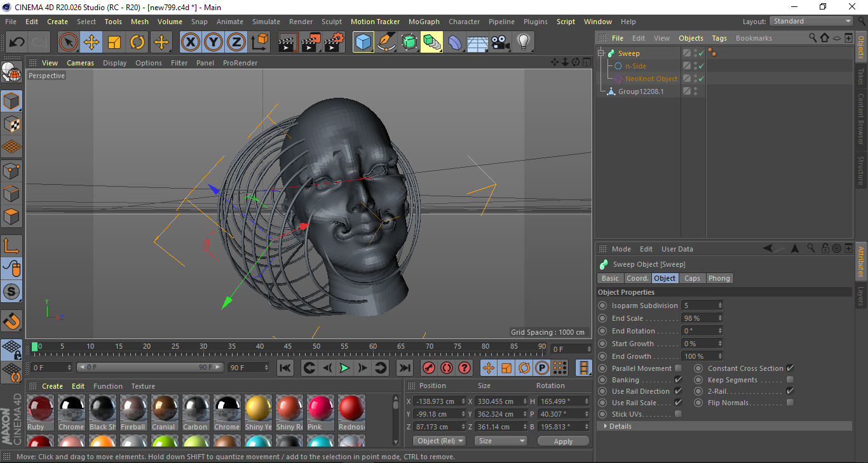Activate the Rotate tool
This screenshot has width=868, height=463.
[137, 43]
